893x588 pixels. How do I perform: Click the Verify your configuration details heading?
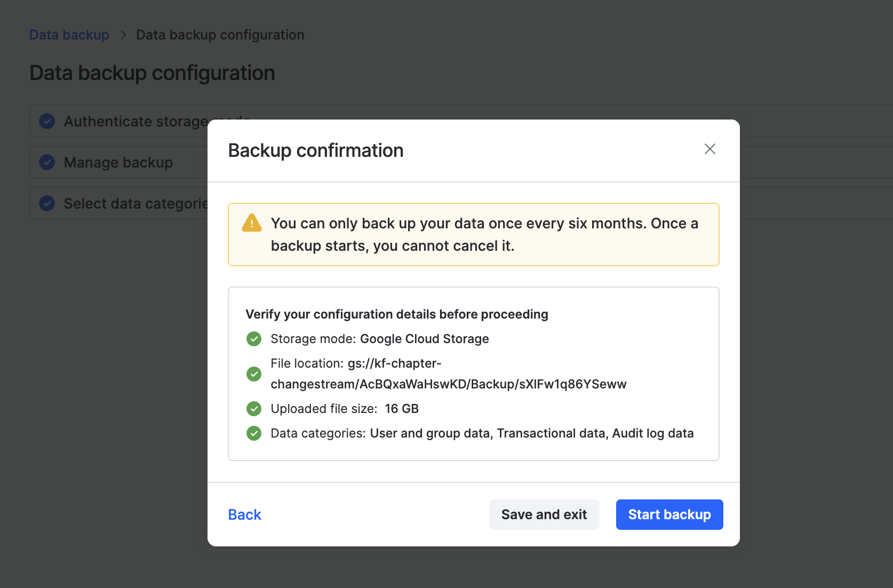397,314
